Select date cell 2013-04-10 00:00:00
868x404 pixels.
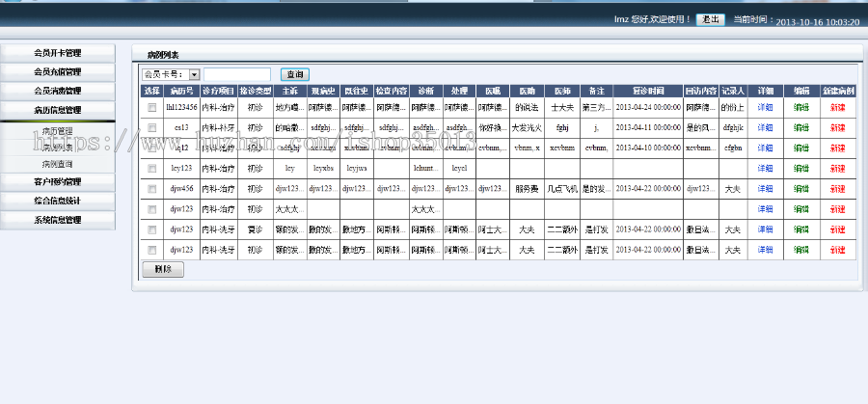(x=648, y=148)
